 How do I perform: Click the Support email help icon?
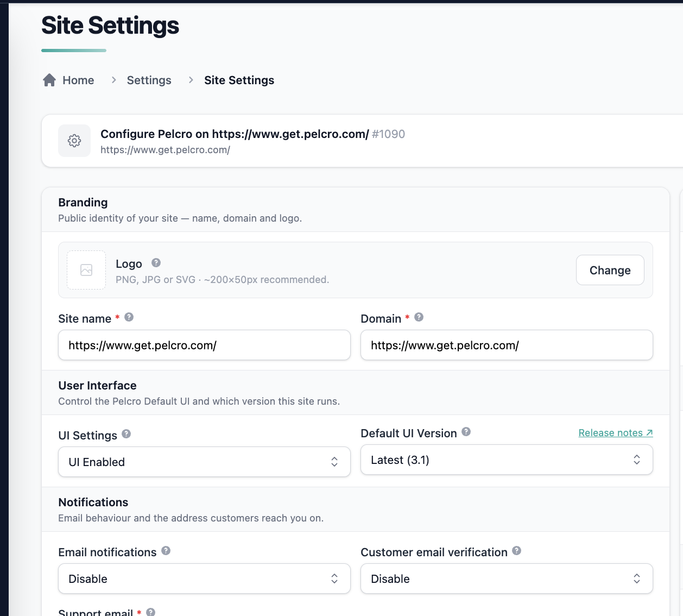[x=150, y=612]
